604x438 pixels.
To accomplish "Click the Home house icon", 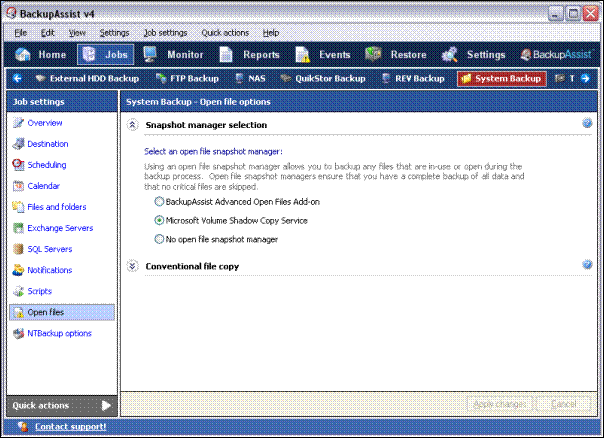I will click(23, 55).
